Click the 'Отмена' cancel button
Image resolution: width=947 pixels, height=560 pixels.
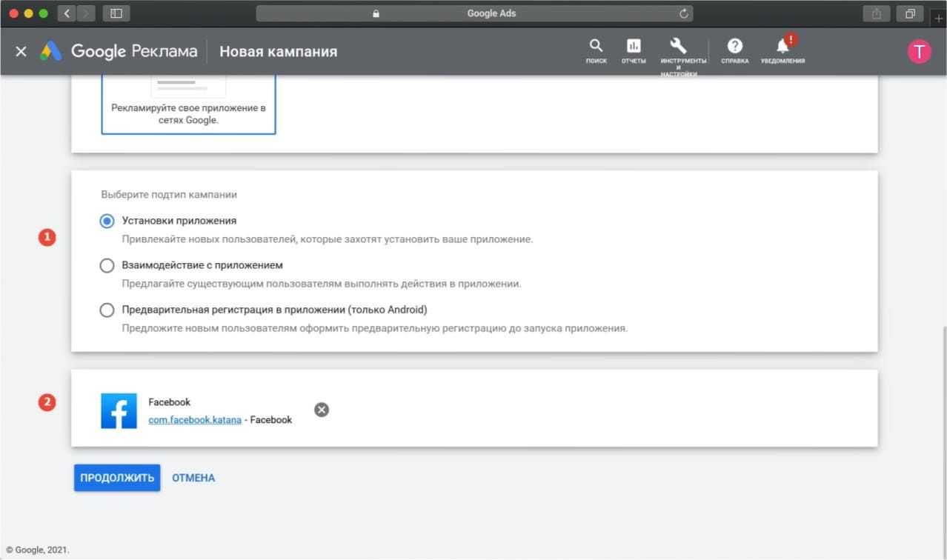[x=193, y=478]
